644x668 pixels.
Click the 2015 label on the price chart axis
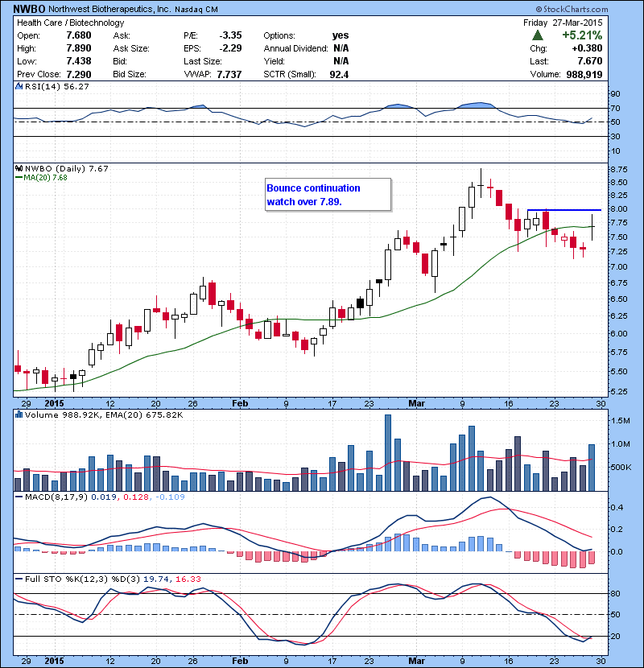pos(55,403)
